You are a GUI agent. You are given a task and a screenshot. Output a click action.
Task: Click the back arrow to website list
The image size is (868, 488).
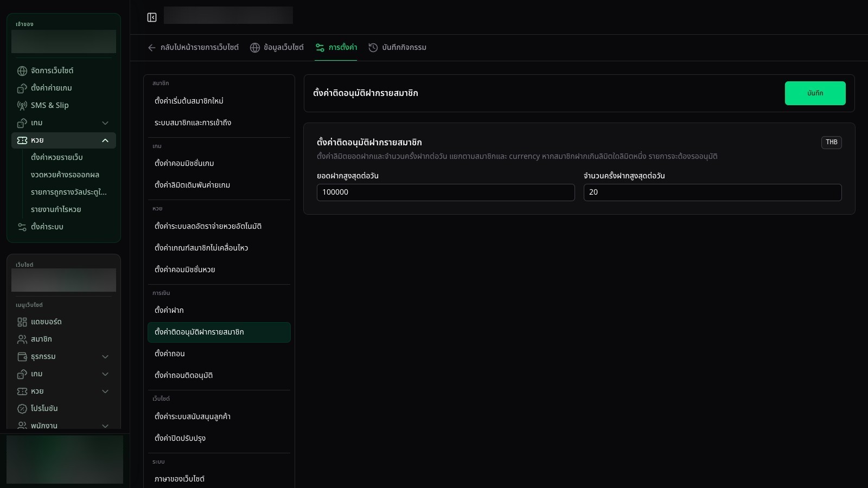pos(152,48)
